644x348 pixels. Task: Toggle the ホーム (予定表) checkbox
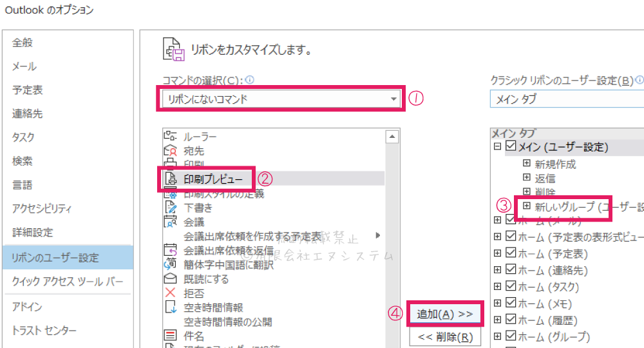[511, 252]
